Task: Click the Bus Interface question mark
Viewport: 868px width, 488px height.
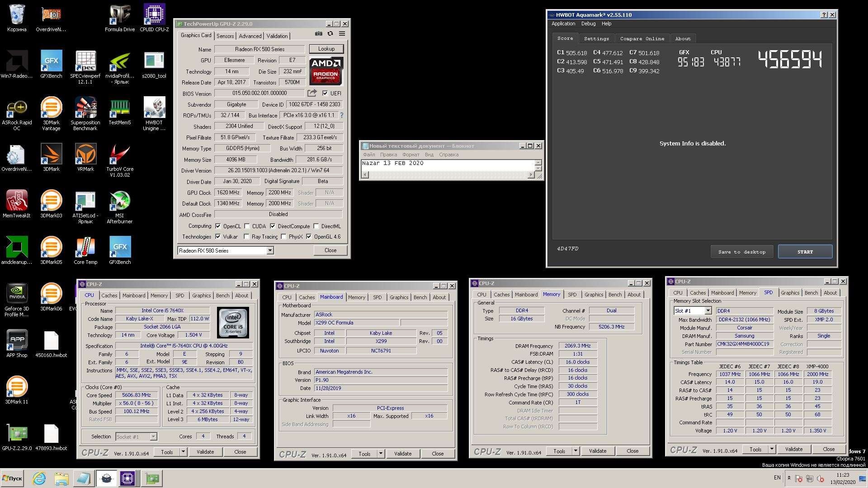Action: coord(342,115)
